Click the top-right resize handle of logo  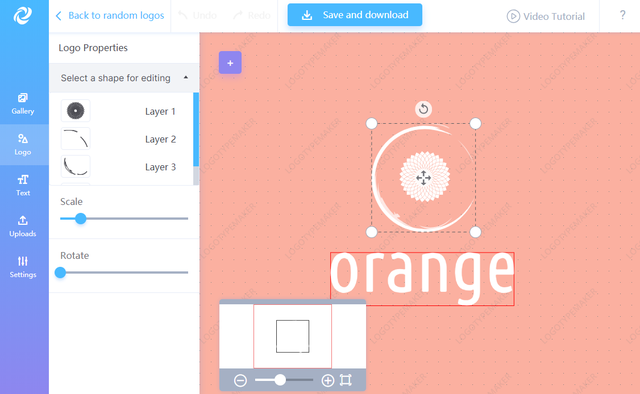tap(476, 123)
